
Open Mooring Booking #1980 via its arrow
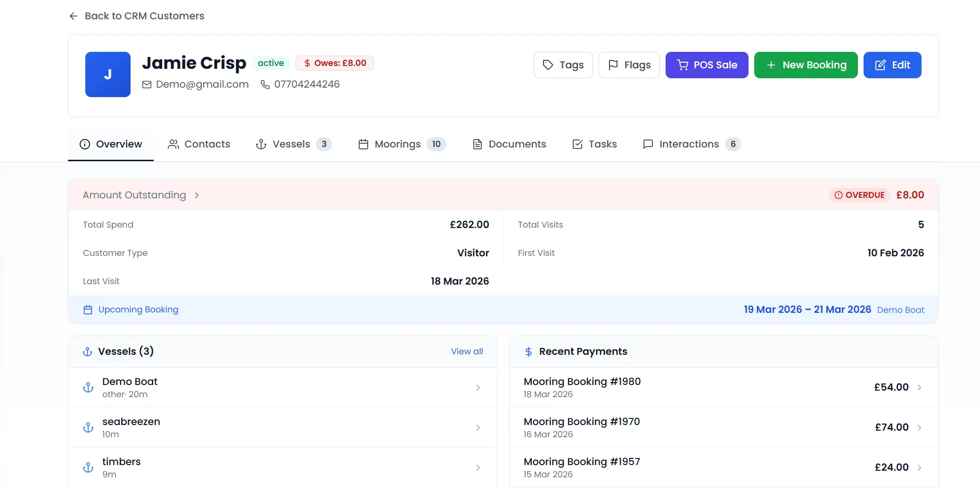920,387
